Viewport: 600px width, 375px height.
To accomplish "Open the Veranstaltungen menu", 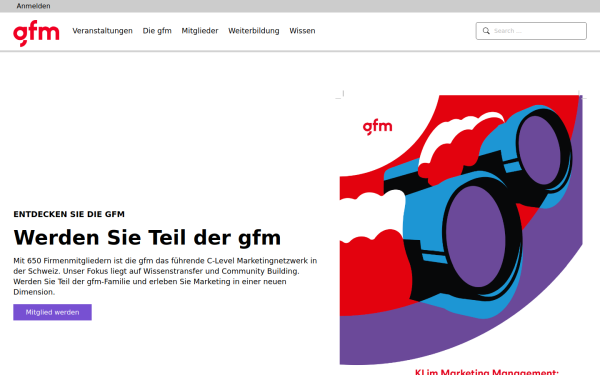I will coord(103,31).
